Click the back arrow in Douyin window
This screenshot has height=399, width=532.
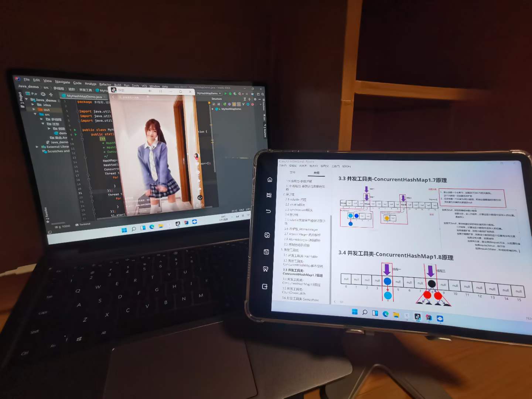tap(150, 91)
